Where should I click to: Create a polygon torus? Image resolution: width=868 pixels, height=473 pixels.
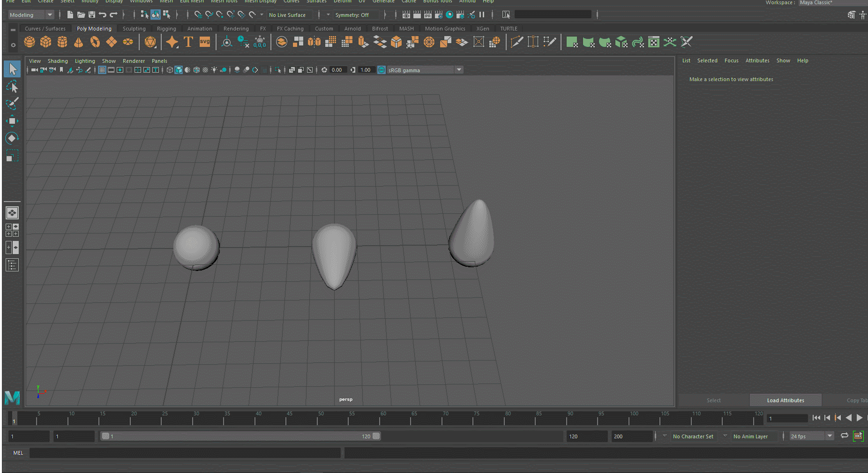pyautogui.click(x=95, y=42)
